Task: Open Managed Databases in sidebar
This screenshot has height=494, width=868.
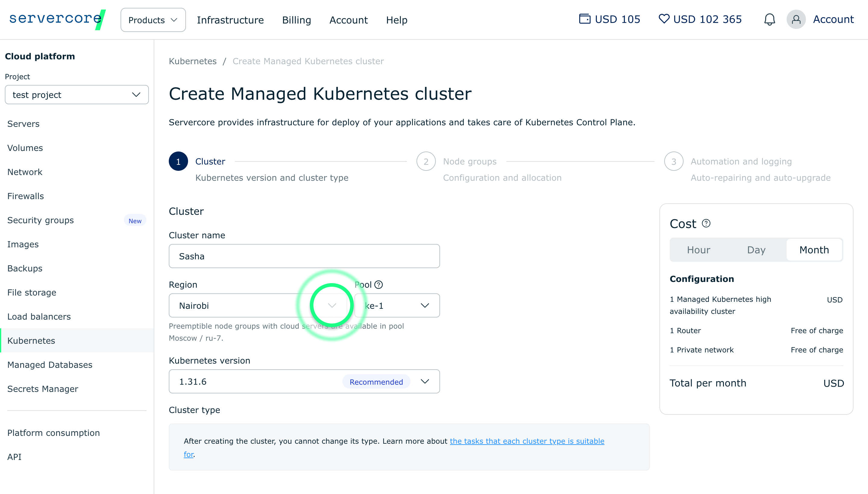Action: click(x=50, y=365)
